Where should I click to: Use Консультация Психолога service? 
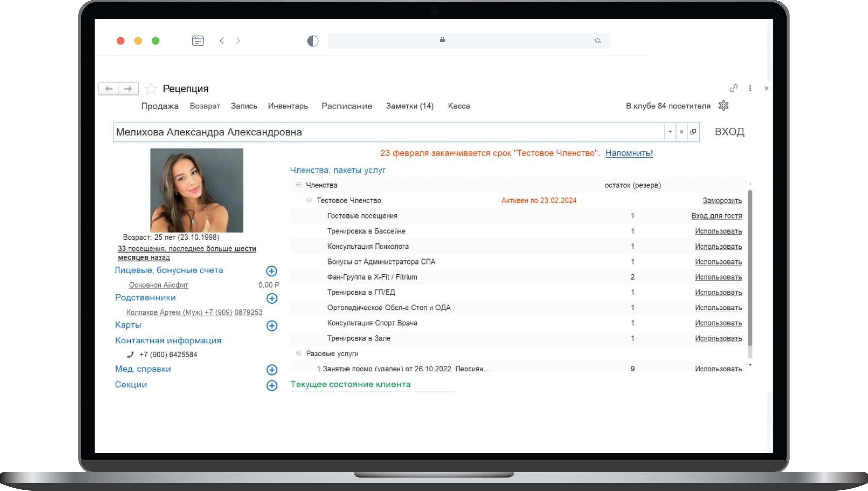pyautogui.click(x=718, y=247)
